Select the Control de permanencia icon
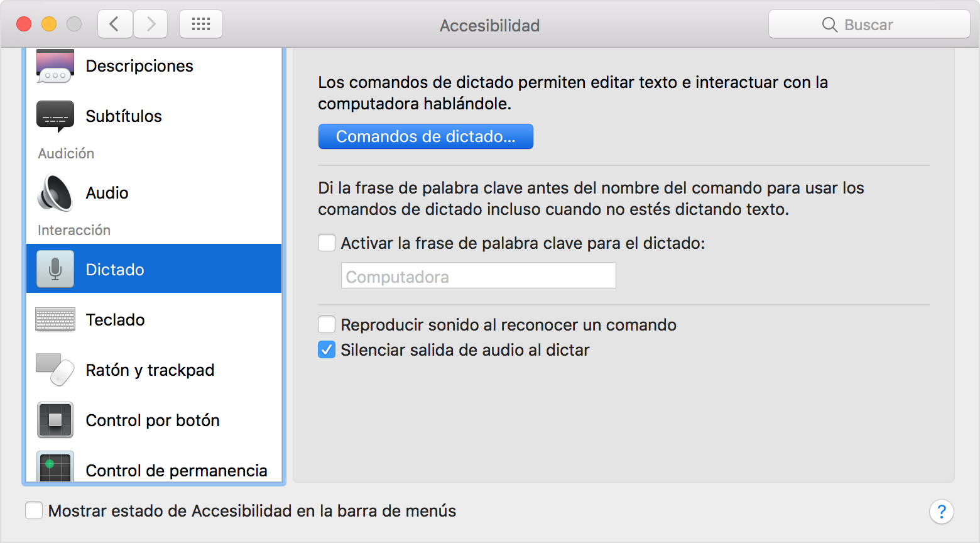This screenshot has width=980, height=543. [55, 467]
